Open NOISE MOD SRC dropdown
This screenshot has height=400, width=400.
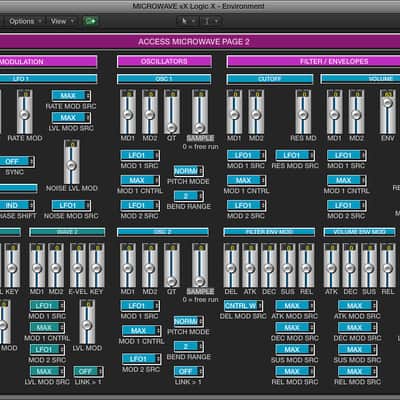[71, 205]
